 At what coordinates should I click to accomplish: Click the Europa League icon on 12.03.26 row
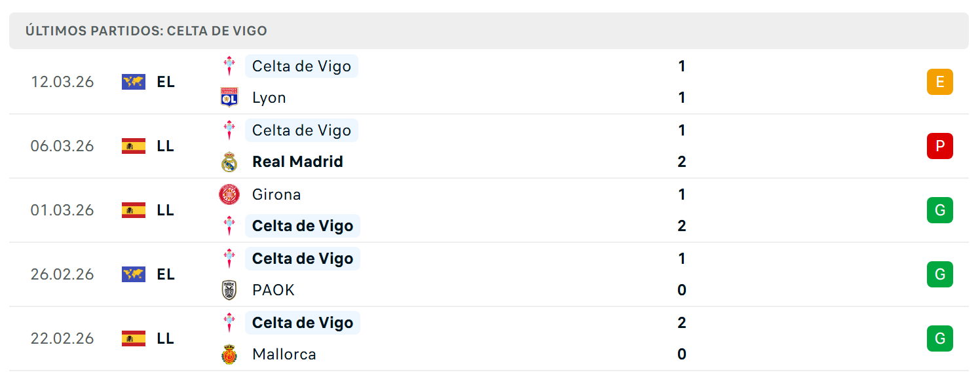click(134, 82)
